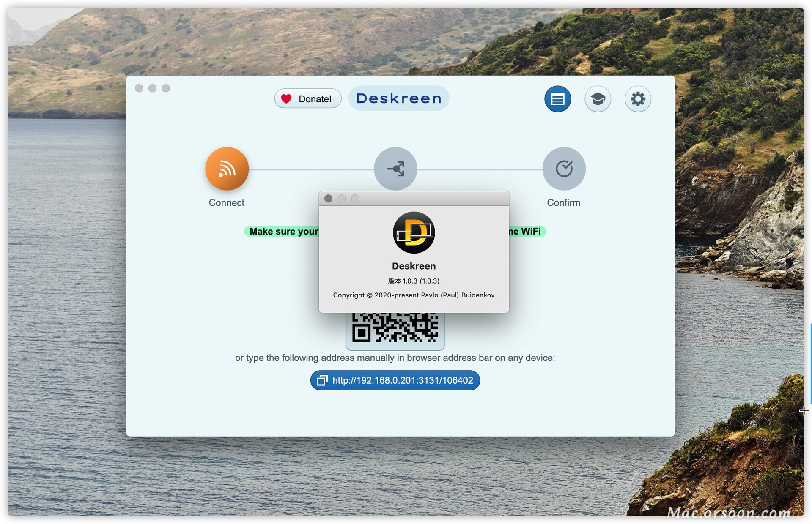This screenshot has width=812, height=524.
Task: Select the Connect step label text
Action: click(227, 202)
